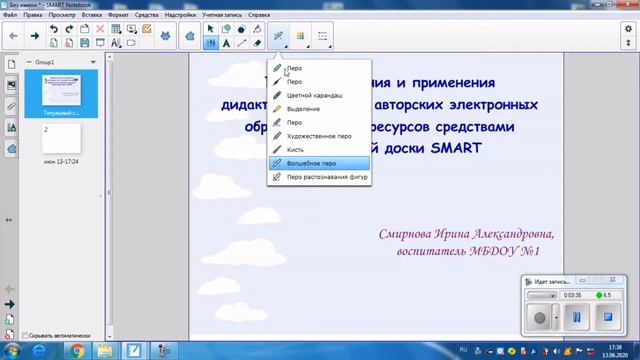Click the Windows Start button
This screenshot has height=360, width=640.
[12, 351]
